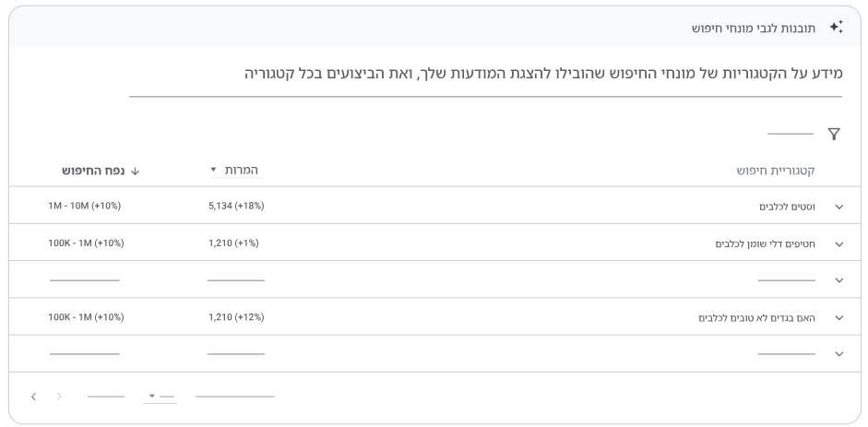Click the sort arrow beside נפח החיפוש
The height and width of the screenshot is (427, 868).
(x=135, y=172)
